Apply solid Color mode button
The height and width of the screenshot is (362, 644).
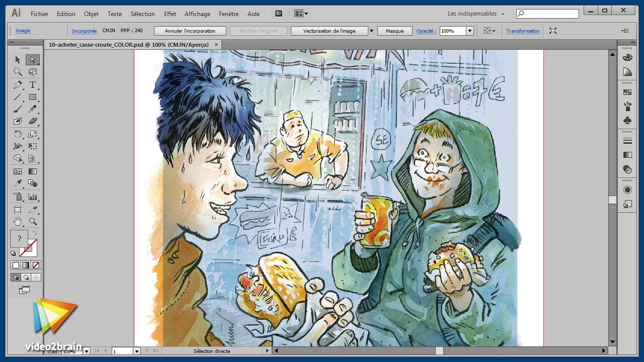coord(16,265)
